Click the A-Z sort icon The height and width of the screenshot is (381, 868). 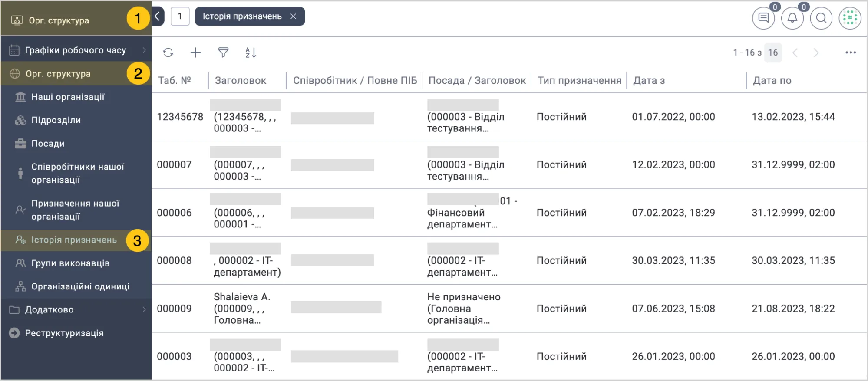coord(251,53)
